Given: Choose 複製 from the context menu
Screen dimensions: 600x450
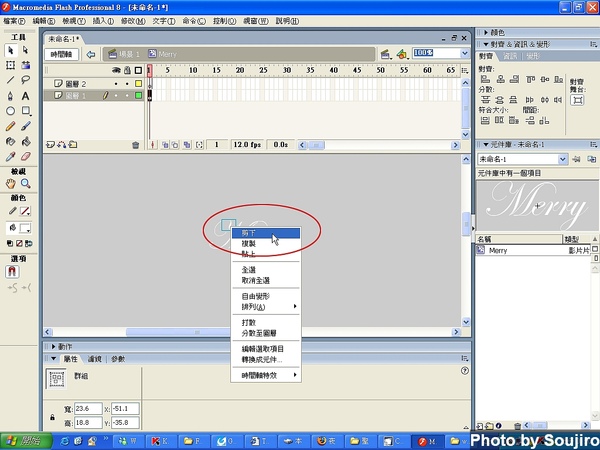Looking at the screenshot, I should 249,243.
